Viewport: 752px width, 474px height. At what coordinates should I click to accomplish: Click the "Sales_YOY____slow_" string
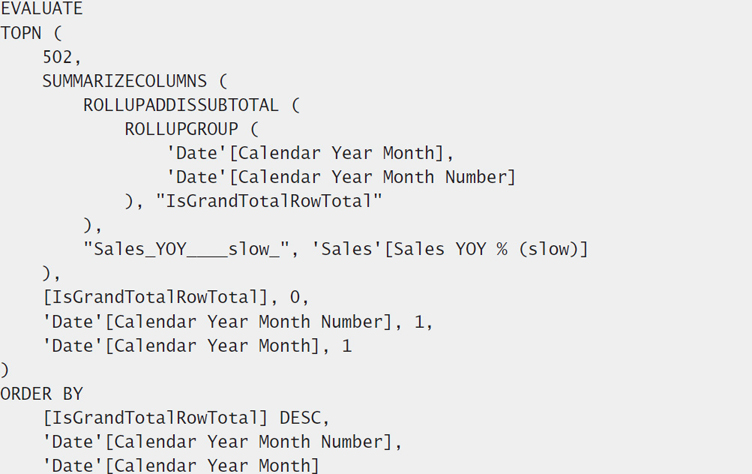187,249
